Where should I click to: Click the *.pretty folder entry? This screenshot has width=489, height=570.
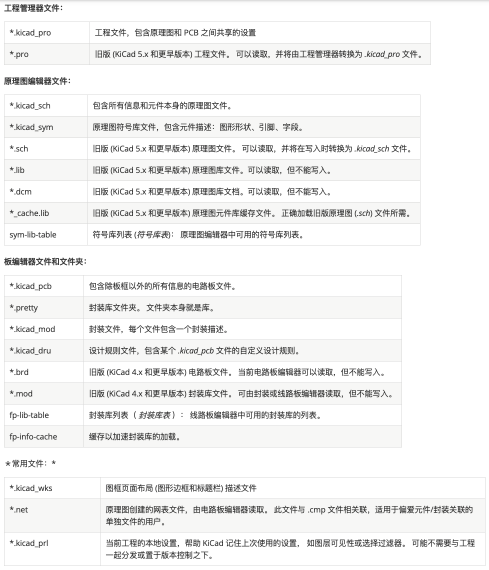pos(44,308)
